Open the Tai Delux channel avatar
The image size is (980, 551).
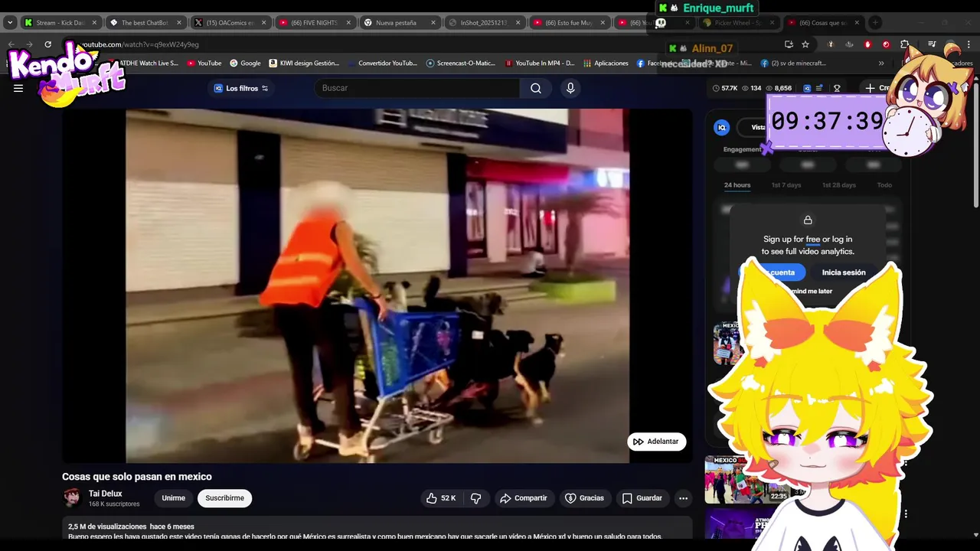coord(72,498)
